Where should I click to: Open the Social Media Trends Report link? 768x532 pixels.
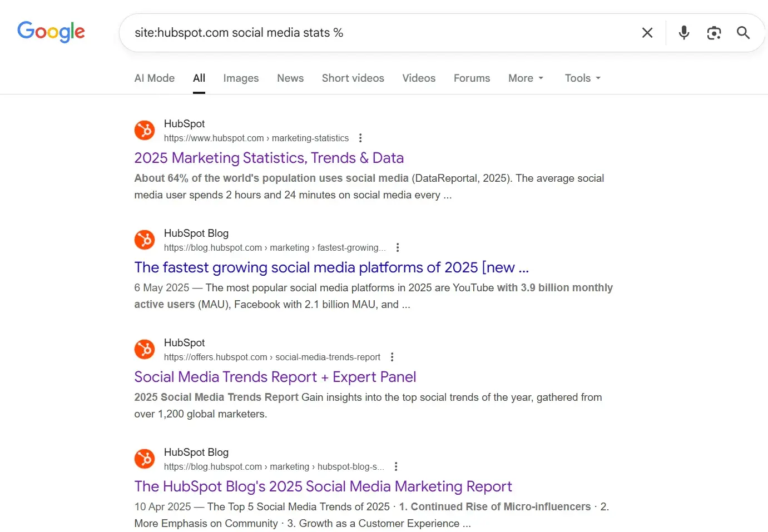coord(275,377)
